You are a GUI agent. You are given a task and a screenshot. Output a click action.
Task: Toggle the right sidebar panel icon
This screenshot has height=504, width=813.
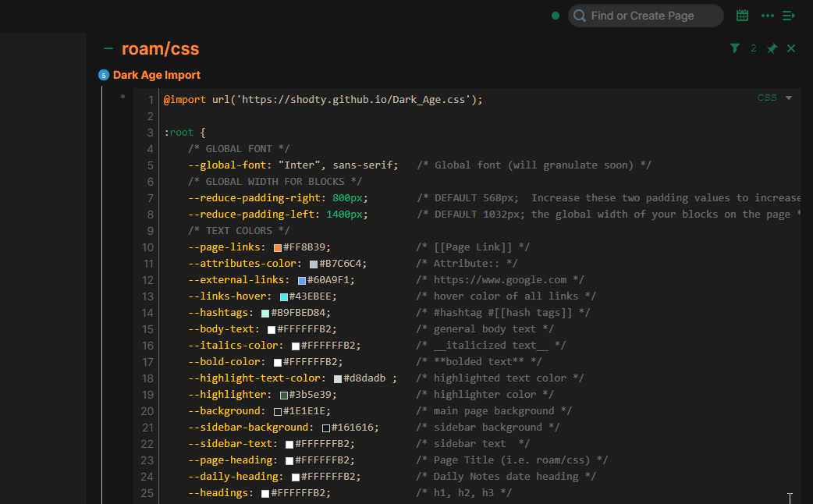tap(789, 16)
